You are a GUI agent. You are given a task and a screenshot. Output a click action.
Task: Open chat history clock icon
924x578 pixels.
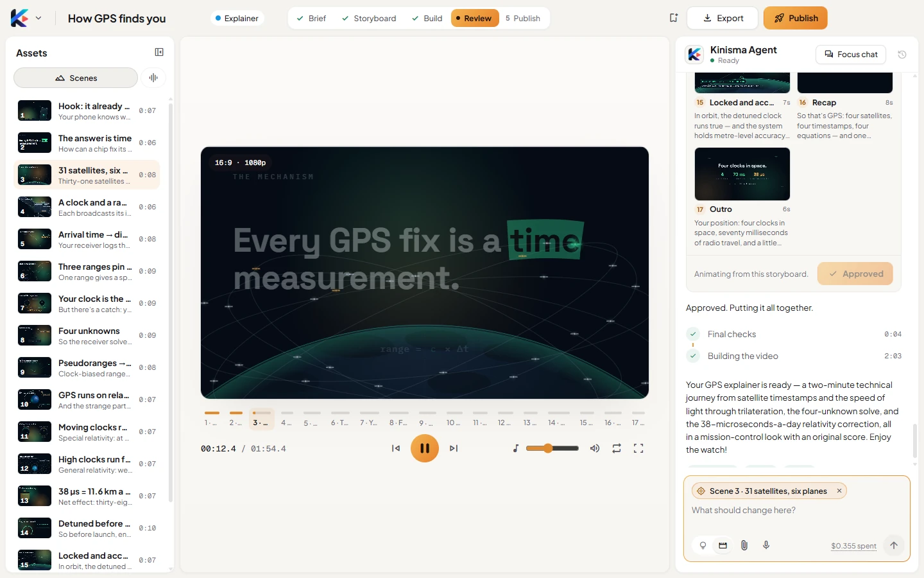pyautogui.click(x=902, y=55)
